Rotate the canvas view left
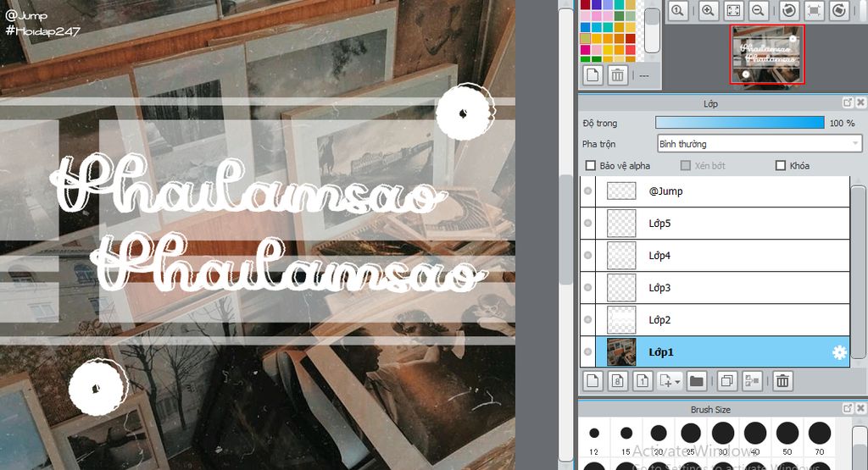 (789, 10)
